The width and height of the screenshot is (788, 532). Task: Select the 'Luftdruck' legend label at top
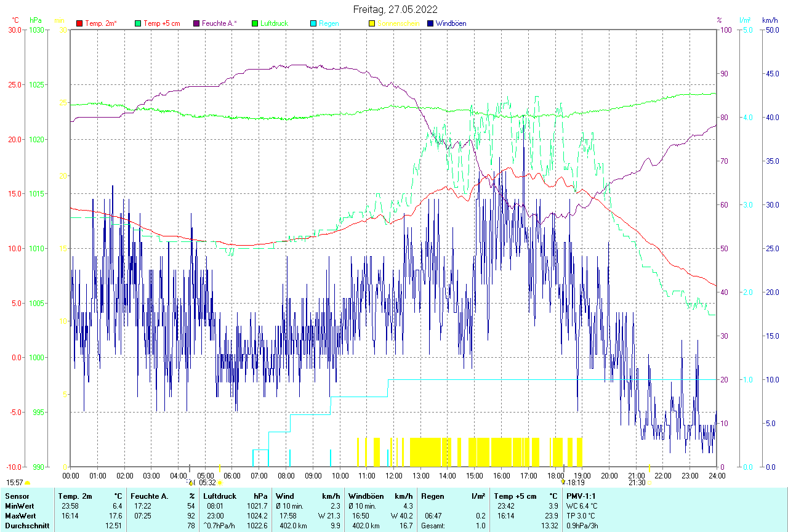[x=274, y=23]
